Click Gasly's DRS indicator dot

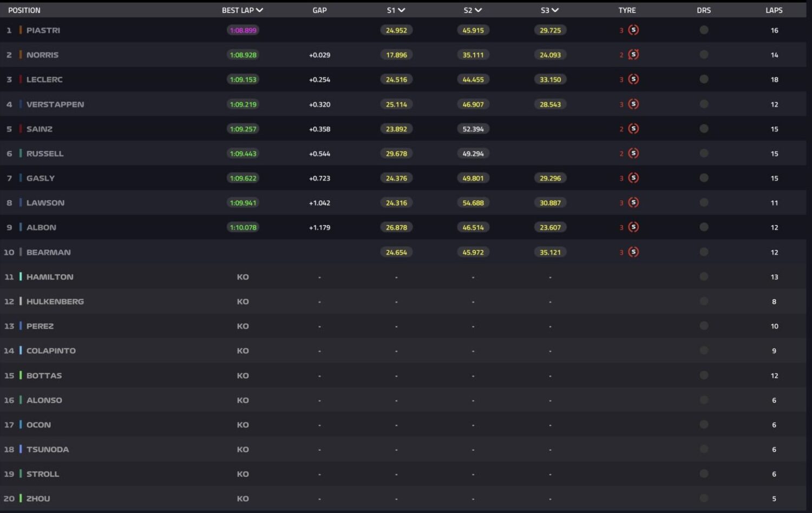[704, 177]
